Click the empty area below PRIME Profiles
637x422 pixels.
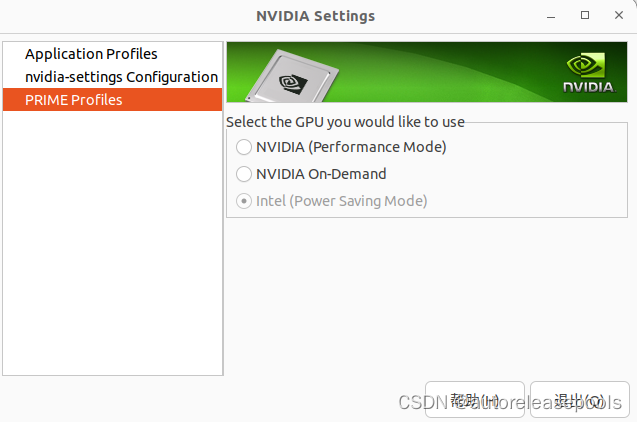113,243
